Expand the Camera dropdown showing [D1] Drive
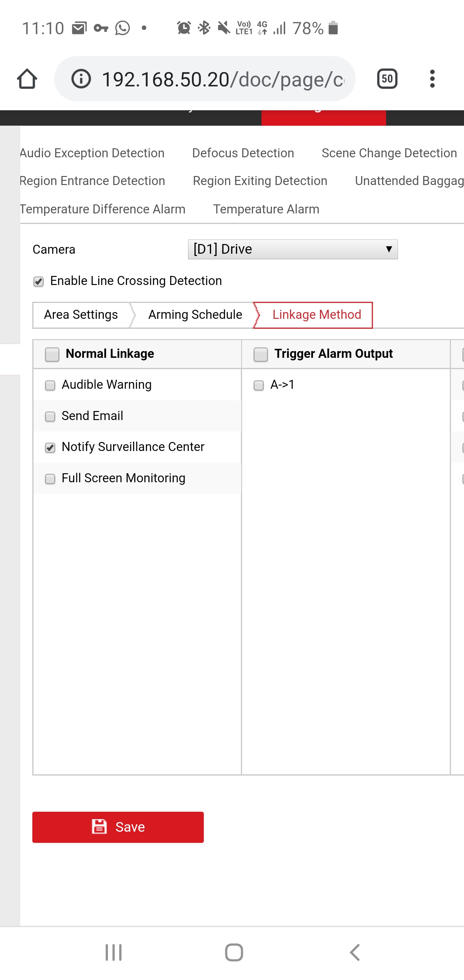This screenshot has height=980, width=464. 293,250
